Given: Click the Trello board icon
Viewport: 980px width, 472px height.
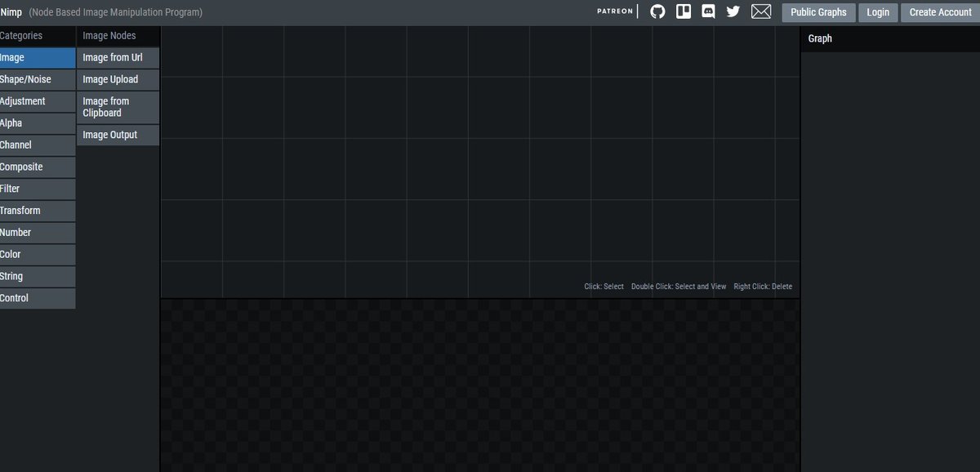Looking at the screenshot, I should tap(683, 11).
